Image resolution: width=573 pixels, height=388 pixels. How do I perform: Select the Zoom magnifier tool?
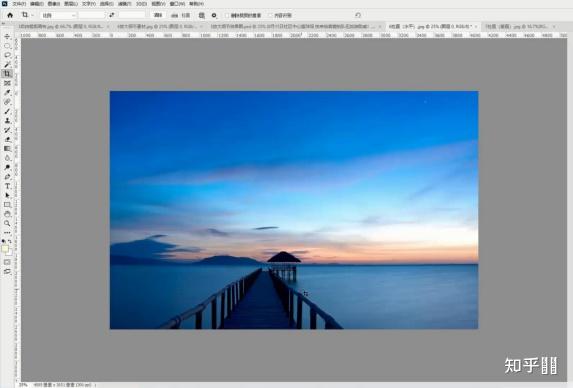[7, 223]
